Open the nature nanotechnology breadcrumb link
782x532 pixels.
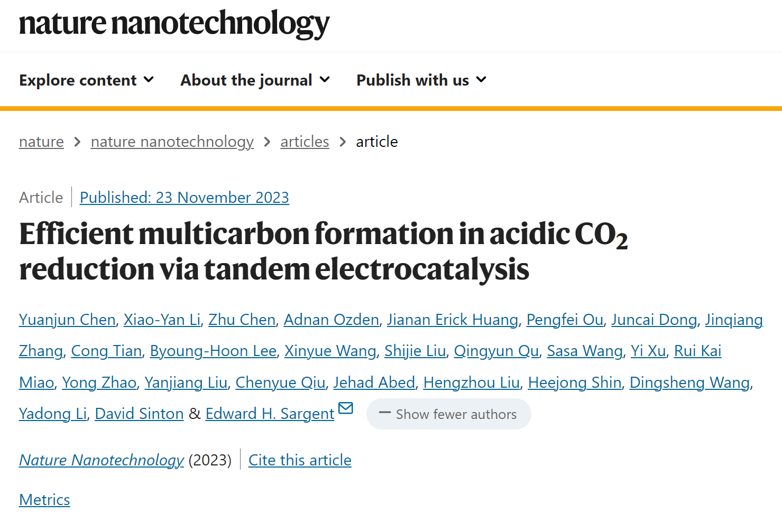click(172, 142)
